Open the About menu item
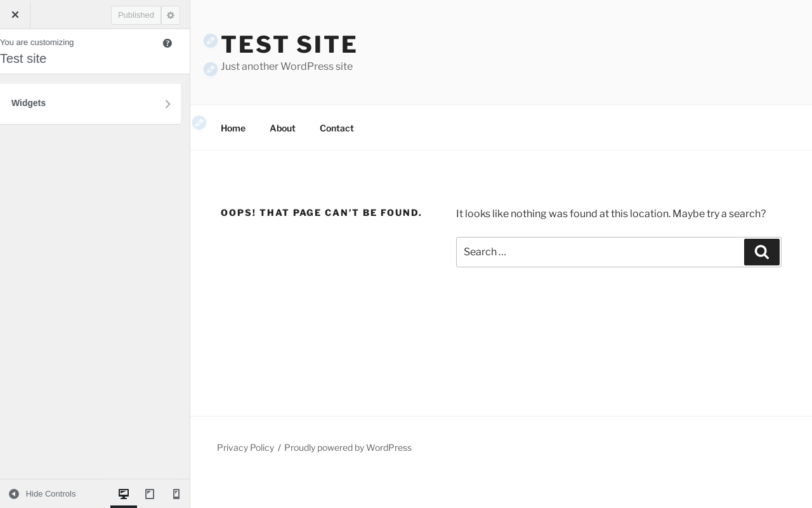Image resolution: width=812 pixels, height=508 pixels. pos(282,128)
